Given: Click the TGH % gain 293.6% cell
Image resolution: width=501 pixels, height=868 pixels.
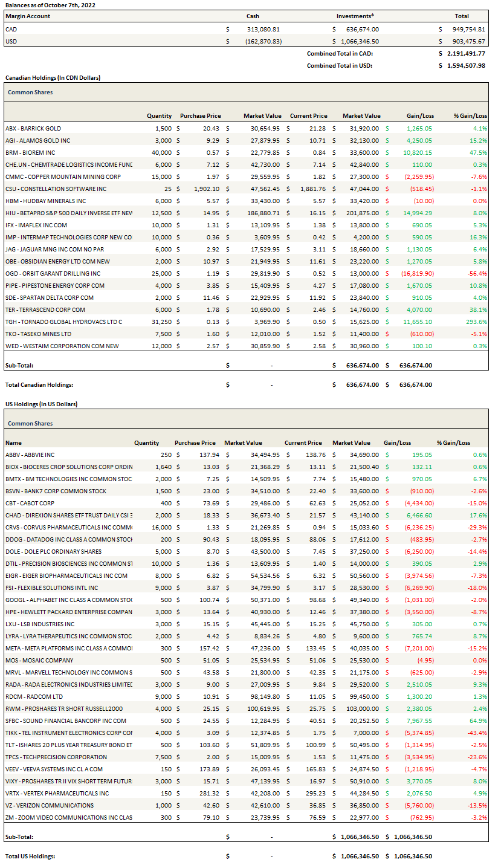Looking at the screenshot, I should 475,322.
